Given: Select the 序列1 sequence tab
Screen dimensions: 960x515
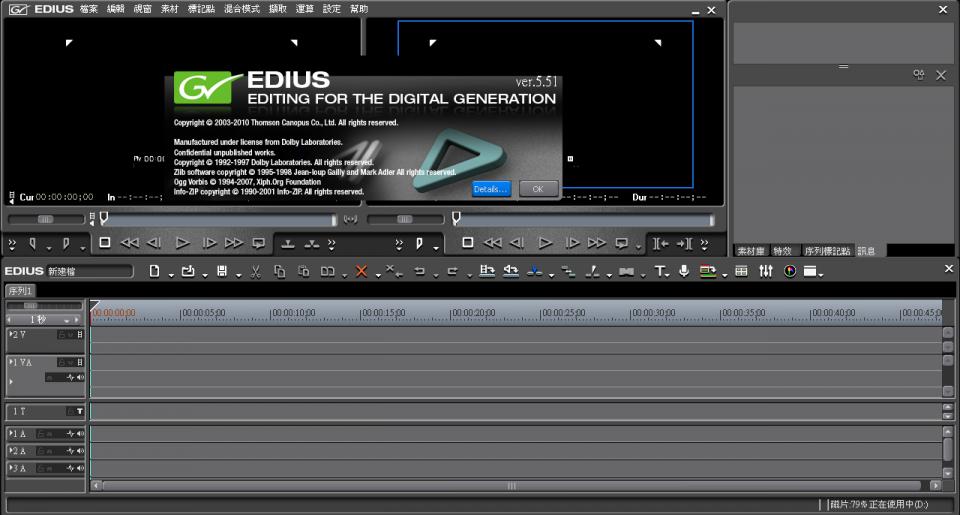Looking at the screenshot, I should click(20, 291).
